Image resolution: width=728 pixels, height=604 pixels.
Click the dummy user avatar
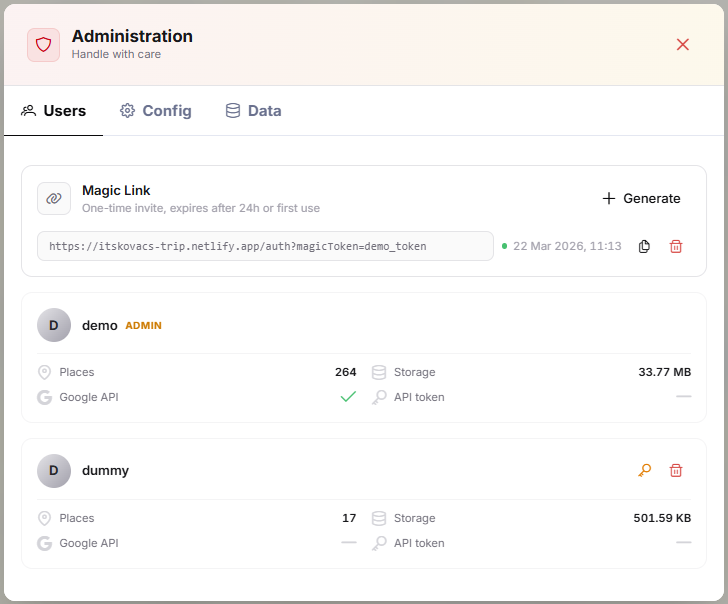pos(54,471)
